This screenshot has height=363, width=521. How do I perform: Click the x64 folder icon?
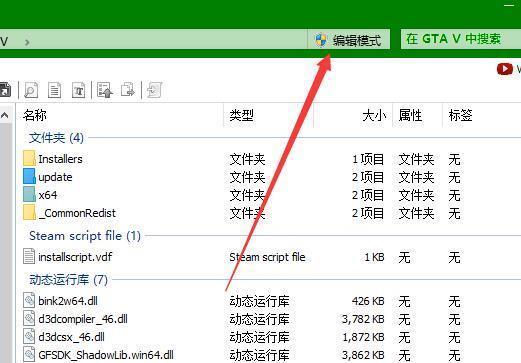[29, 194]
